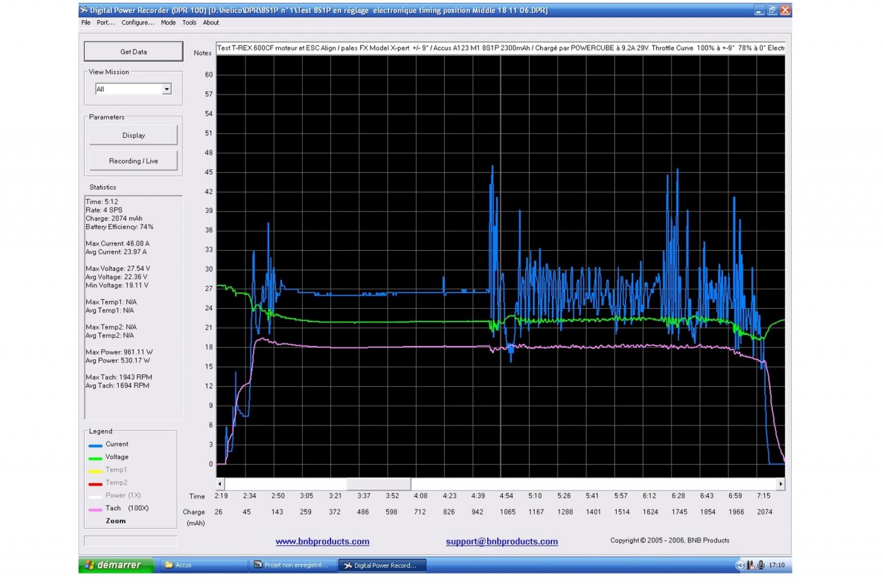Click the support@bnbproducts.com email link
This screenshot has height=588, width=883.
pos(502,542)
